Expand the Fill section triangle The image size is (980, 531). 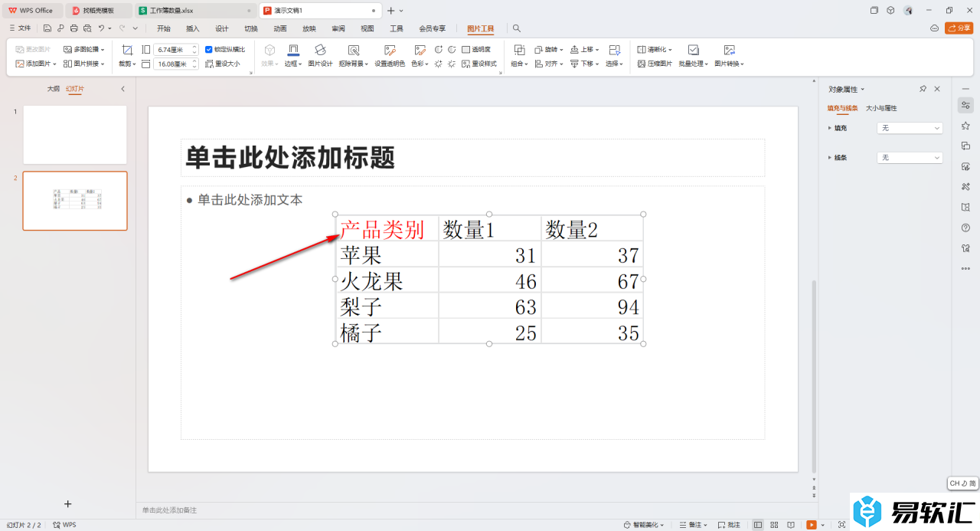coord(830,128)
